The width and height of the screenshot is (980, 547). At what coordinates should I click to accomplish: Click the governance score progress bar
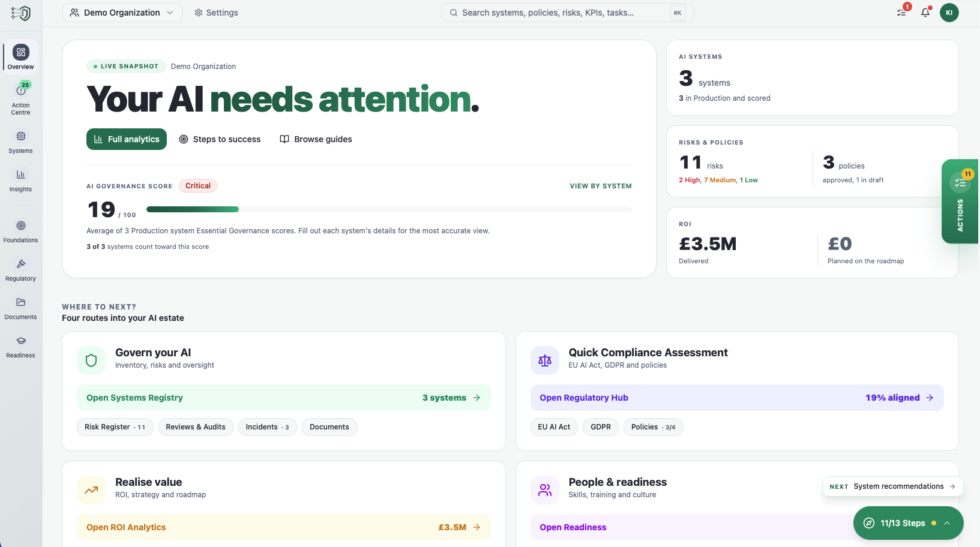[x=389, y=209]
